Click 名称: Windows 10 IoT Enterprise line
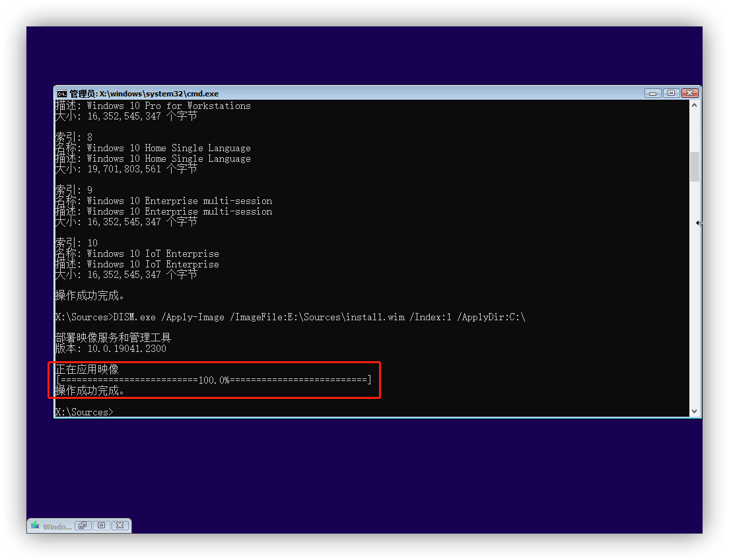The image size is (729, 560). tap(137, 254)
